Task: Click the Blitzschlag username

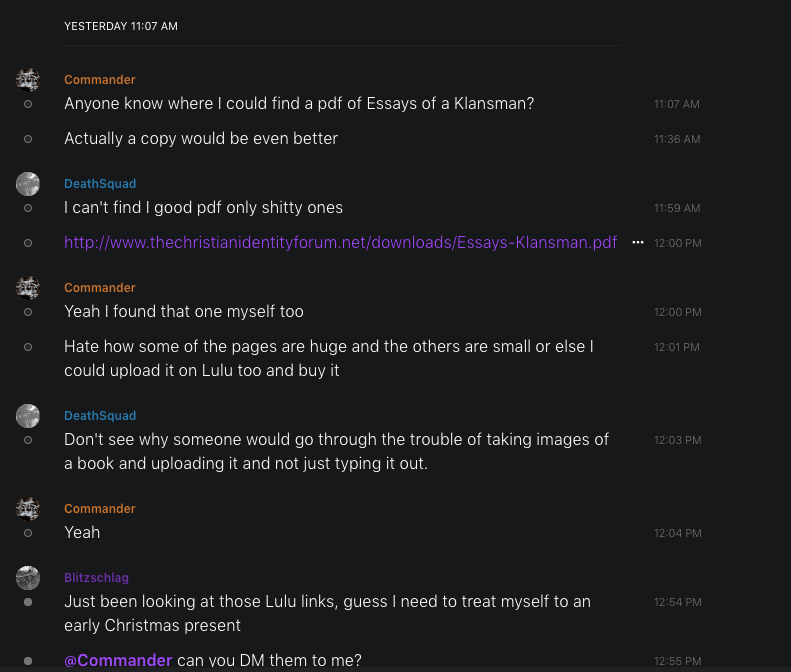Action: (x=96, y=578)
